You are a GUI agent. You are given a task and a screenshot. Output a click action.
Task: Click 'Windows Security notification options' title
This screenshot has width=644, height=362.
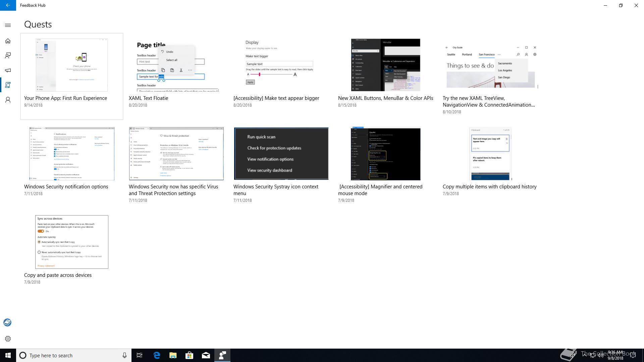[66, 187]
